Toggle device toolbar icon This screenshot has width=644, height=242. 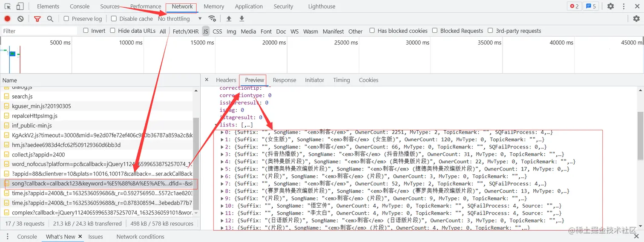pyautogui.click(x=20, y=6)
